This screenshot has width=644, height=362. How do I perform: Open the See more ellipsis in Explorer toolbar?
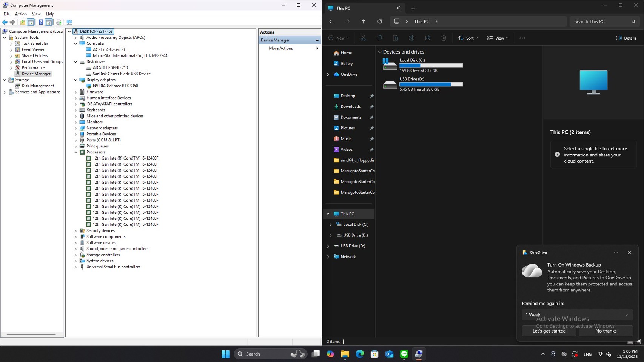point(522,38)
